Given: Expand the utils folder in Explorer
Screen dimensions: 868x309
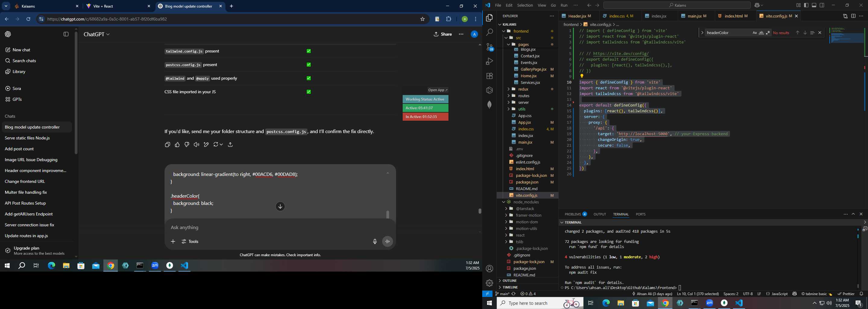Looking at the screenshot, I should click(x=508, y=109).
